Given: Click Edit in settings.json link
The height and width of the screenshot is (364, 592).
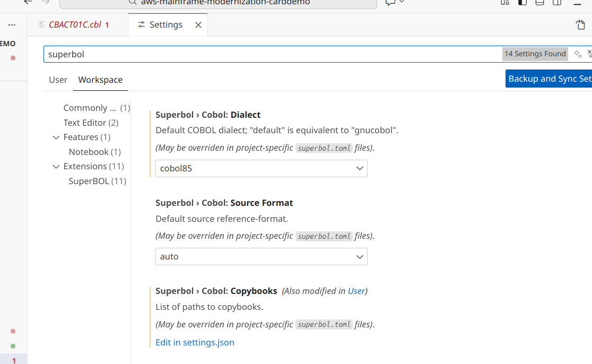Looking at the screenshot, I should coord(195,342).
